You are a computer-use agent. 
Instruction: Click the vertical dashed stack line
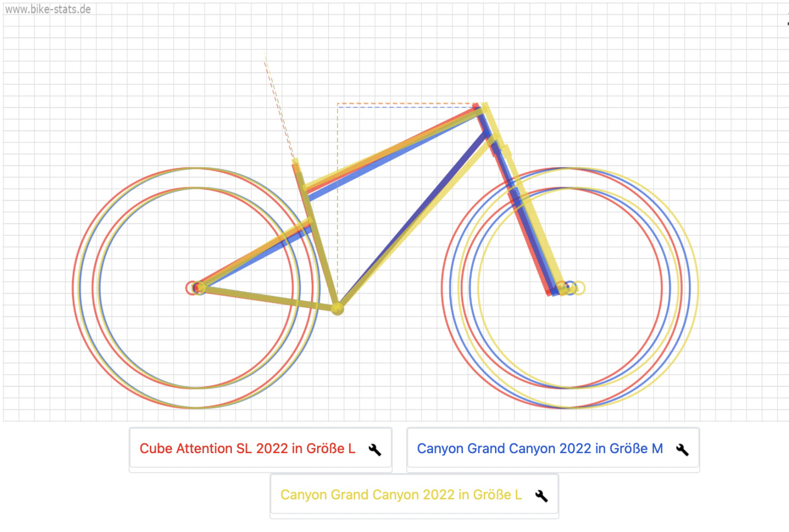[338, 197]
